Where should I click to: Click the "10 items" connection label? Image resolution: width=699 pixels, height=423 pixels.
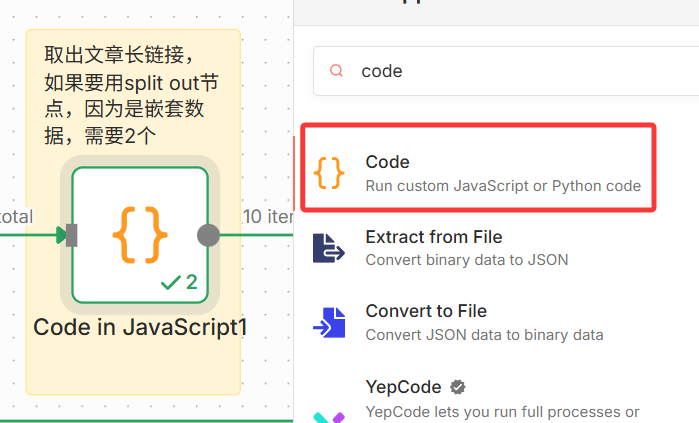pos(266,216)
